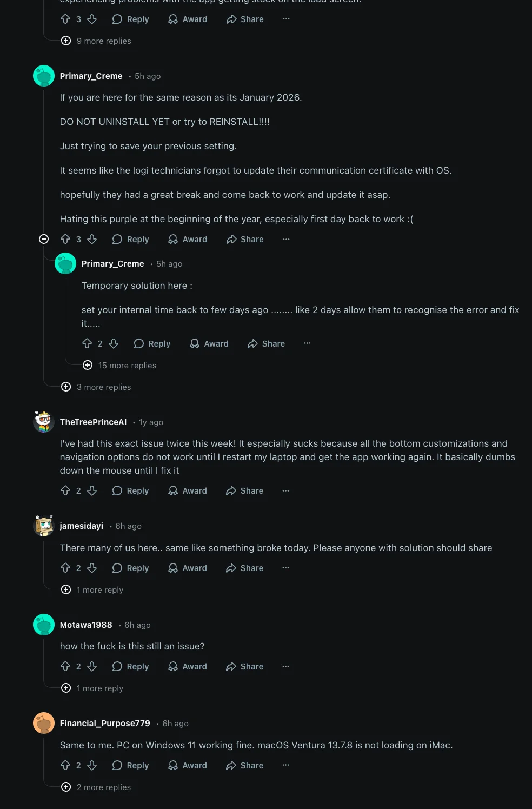Open the ellipsis menu on Motawa1988's comment
This screenshot has width=532, height=809.
tap(286, 666)
